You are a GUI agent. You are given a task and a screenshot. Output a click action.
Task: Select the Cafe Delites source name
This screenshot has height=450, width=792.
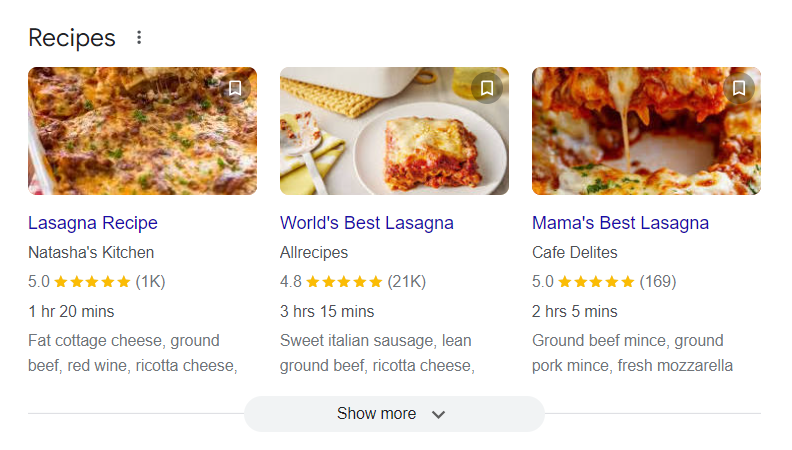pos(575,252)
